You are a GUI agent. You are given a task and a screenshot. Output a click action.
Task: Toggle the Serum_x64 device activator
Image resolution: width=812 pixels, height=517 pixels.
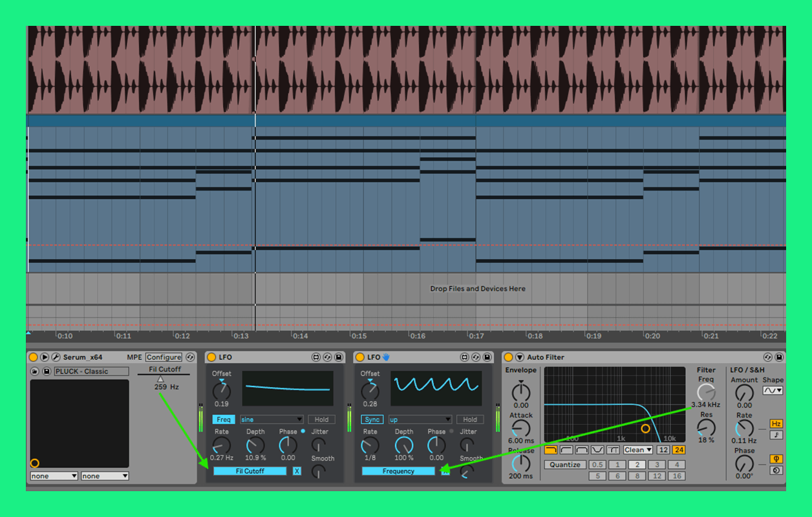[34, 357]
